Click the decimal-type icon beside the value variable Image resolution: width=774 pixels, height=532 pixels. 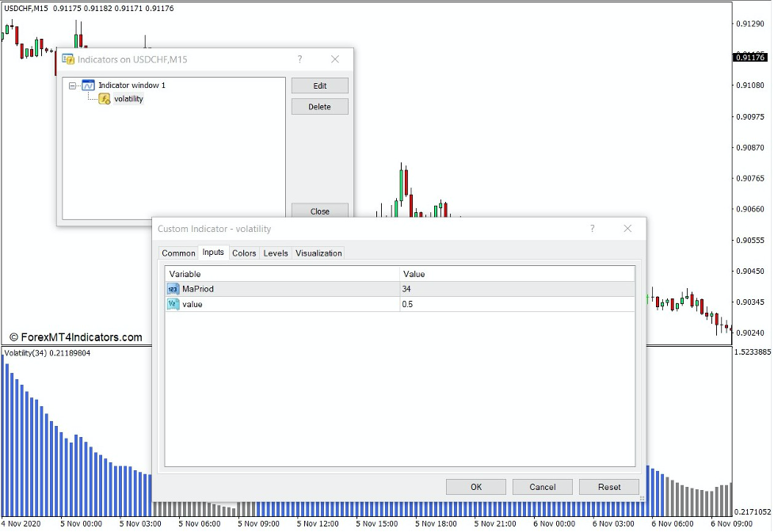pos(173,304)
